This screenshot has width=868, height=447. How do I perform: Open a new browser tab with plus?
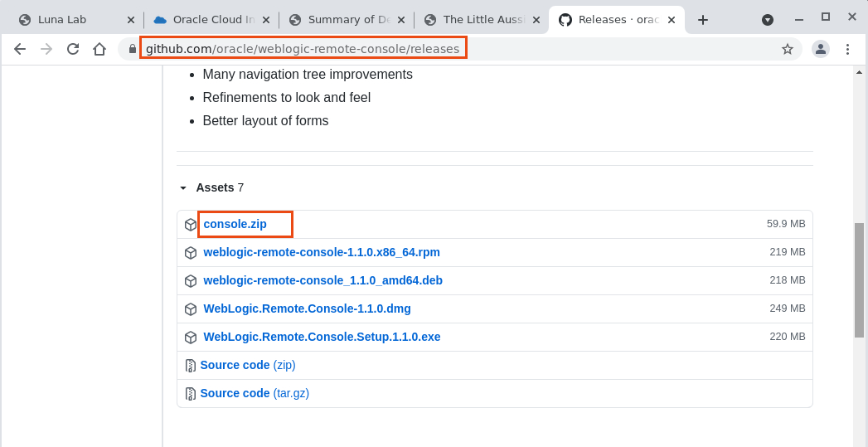point(702,20)
